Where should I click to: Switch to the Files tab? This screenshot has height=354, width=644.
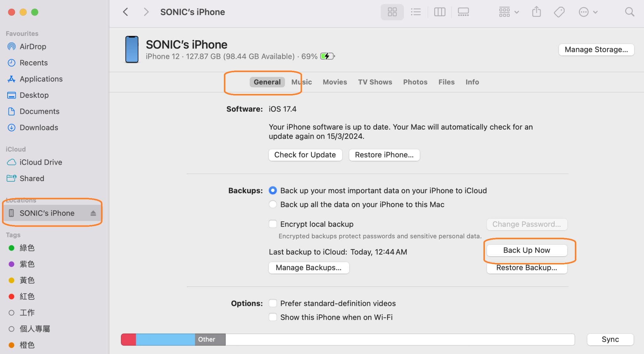click(446, 82)
